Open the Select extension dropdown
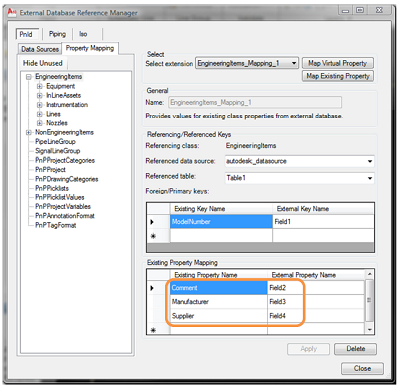The height and width of the screenshot is (387, 400). [x=247, y=63]
